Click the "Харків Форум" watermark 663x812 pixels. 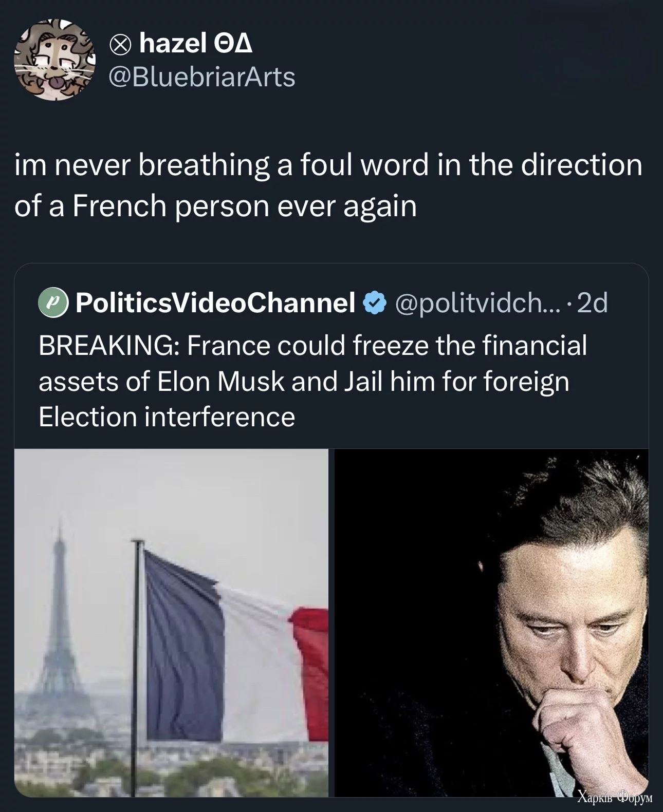coord(614,797)
